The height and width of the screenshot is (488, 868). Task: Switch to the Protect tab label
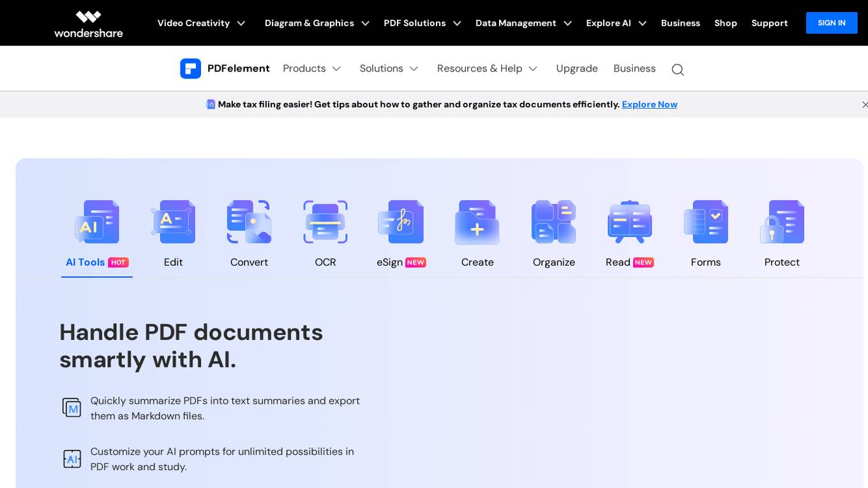point(782,262)
